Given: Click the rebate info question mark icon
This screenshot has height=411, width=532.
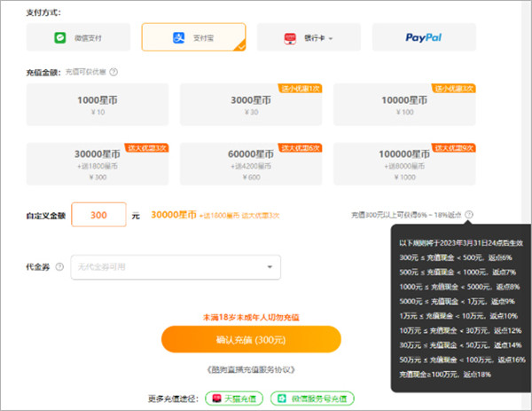Looking at the screenshot, I should click(468, 215).
